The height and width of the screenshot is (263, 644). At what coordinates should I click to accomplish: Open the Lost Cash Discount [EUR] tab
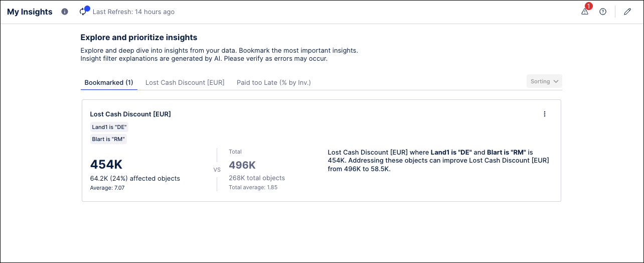[x=185, y=82]
